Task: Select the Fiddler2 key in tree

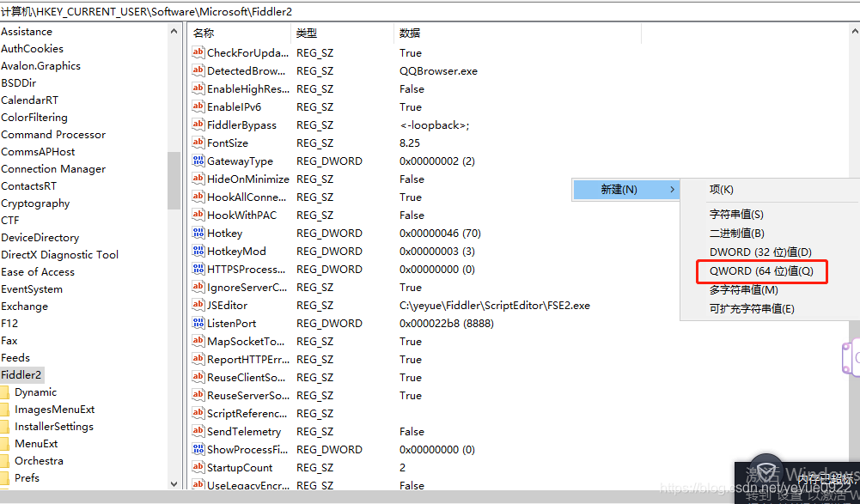Action: click(x=21, y=375)
